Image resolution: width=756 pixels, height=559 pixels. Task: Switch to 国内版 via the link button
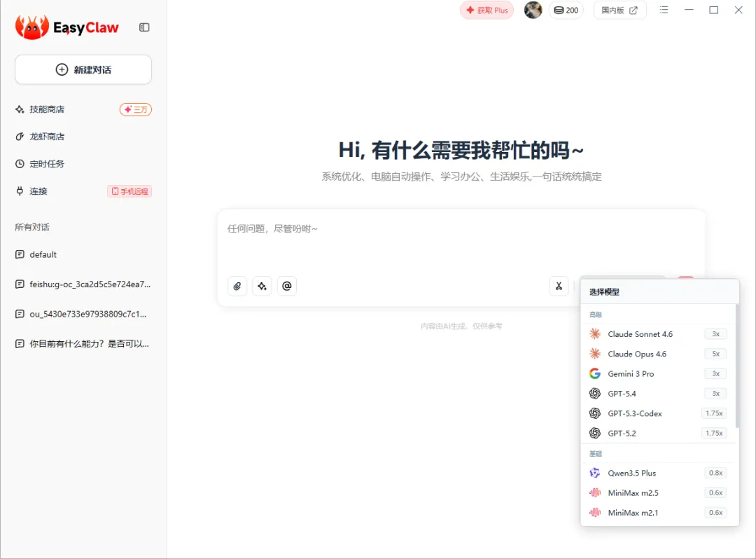click(x=619, y=10)
